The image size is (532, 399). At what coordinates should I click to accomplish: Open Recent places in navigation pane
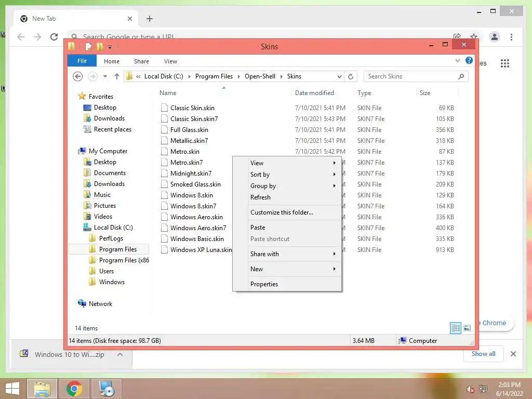(113, 129)
